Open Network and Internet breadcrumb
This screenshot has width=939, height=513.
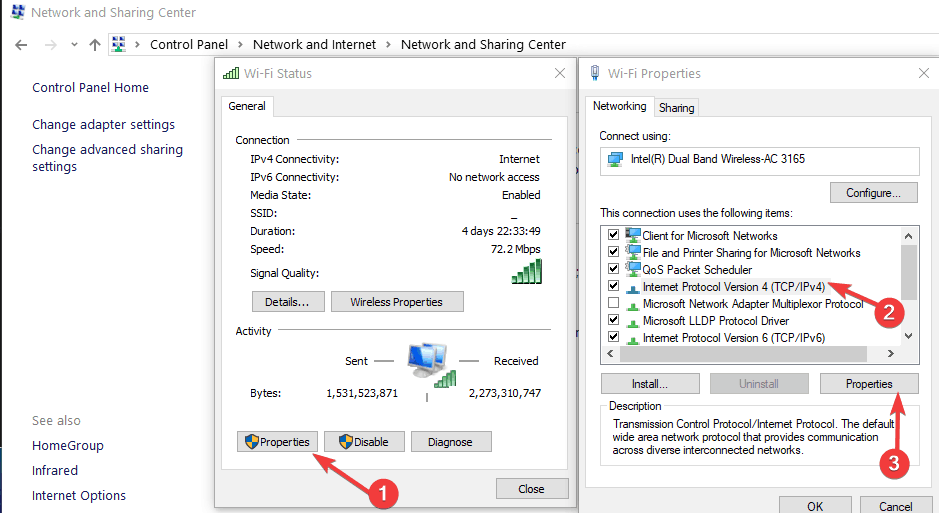pyautogui.click(x=314, y=44)
